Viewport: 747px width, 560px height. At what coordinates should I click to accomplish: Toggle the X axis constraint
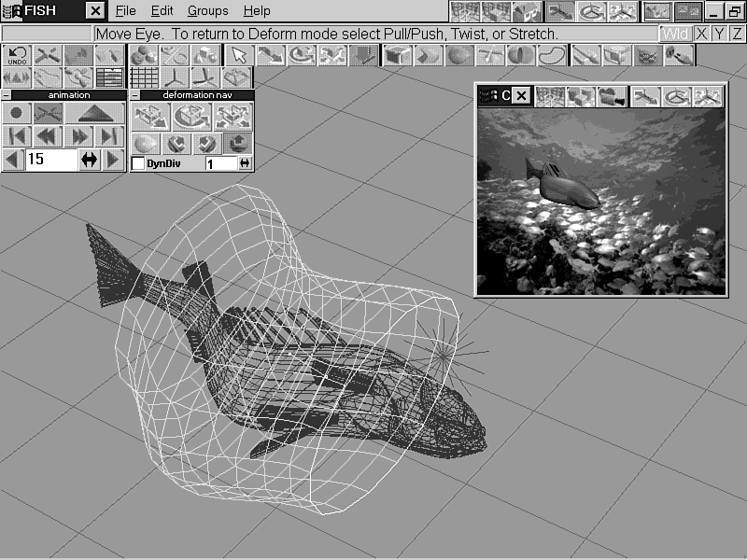tap(700, 34)
